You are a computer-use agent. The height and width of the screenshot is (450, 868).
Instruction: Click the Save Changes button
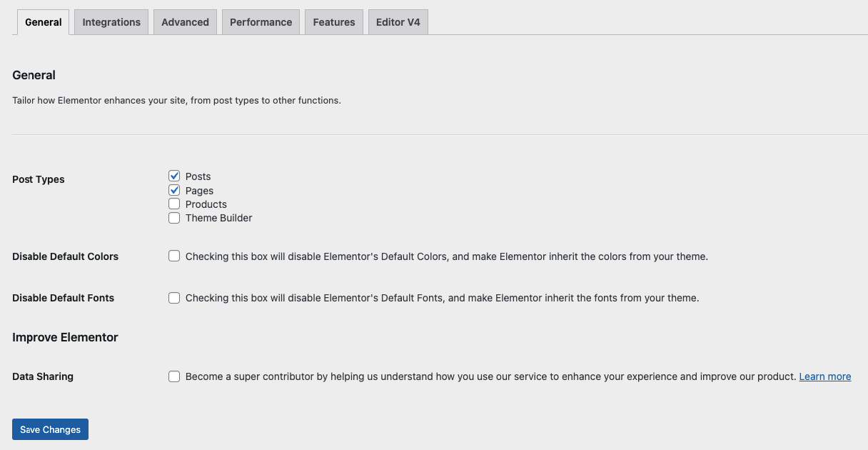(x=50, y=429)
